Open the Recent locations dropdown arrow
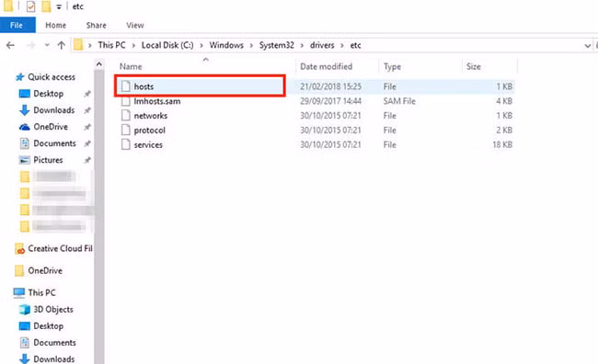This screenshot has width=598, height=364. tap(47, 45)
